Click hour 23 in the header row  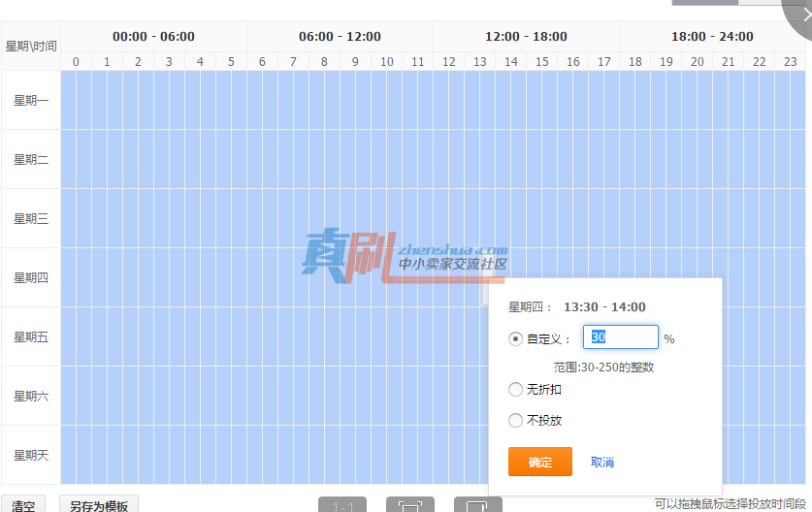coord(791,62)
